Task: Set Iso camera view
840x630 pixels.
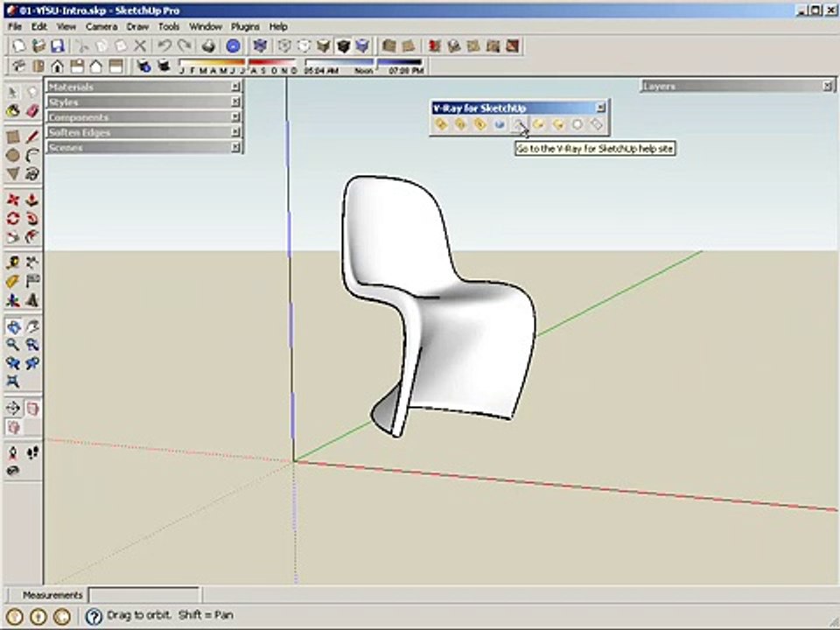Action: [x=18, y=66]
